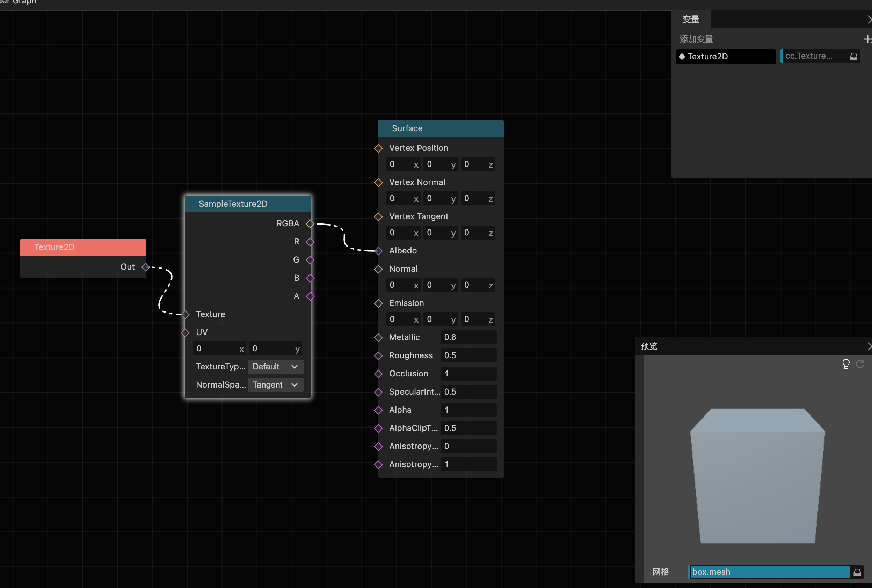Viewport: 872px width, 588px height.
Task: Click the plus icon to add variable
Action: tap(867, 39)
